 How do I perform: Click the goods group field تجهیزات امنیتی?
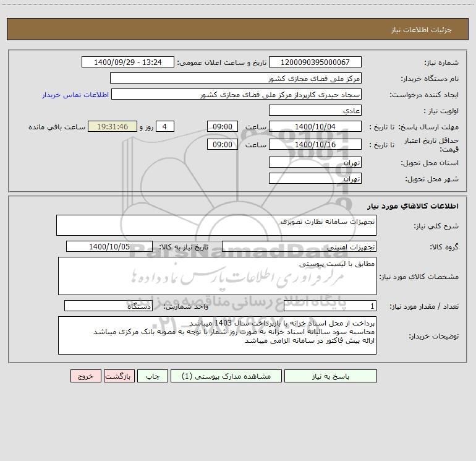pos(299,246)
